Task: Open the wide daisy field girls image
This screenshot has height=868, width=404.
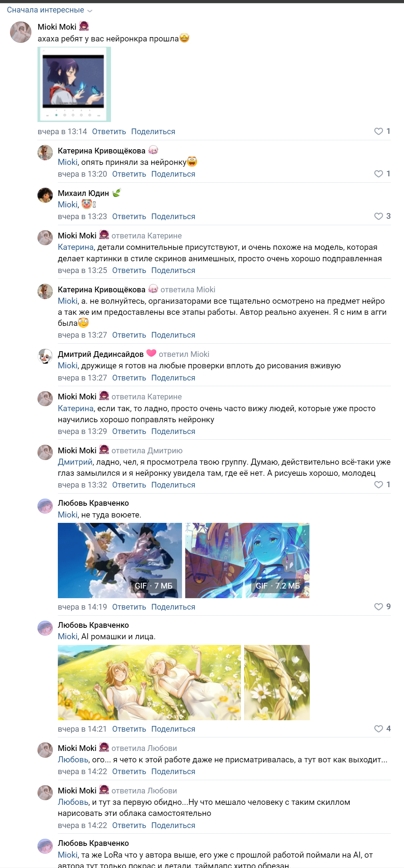Action: pyautogui.click(x=149, y=682)
